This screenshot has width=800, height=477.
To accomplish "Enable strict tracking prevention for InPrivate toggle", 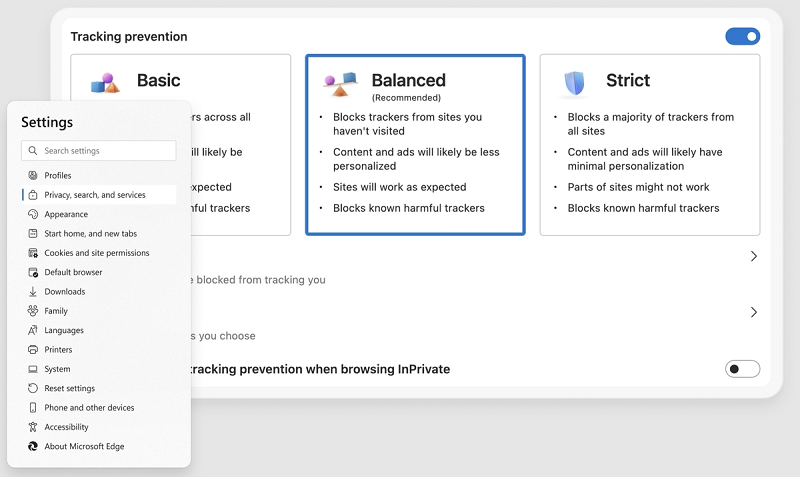I will (x=742, y=369).
